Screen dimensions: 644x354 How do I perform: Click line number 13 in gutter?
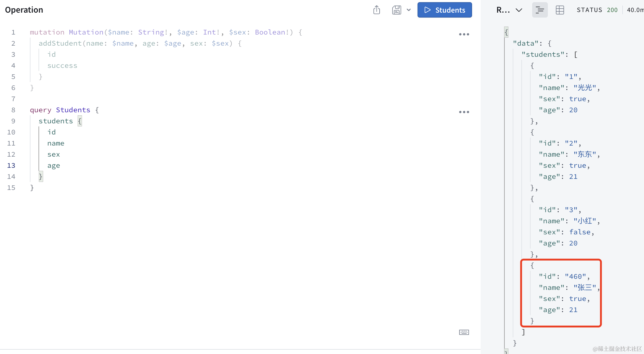[11, 166]
